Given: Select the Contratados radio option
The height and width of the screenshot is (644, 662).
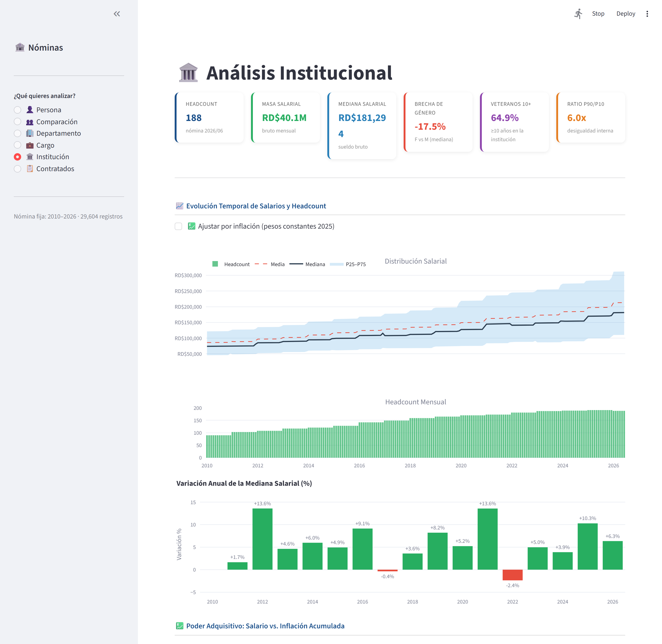Looking at the screenshot, I should pos(17,169).
